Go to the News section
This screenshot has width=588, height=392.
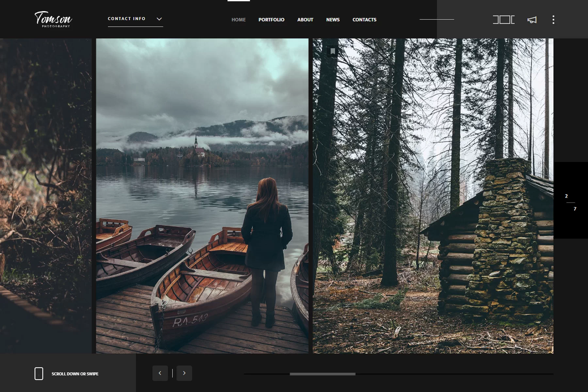(333, 20)
